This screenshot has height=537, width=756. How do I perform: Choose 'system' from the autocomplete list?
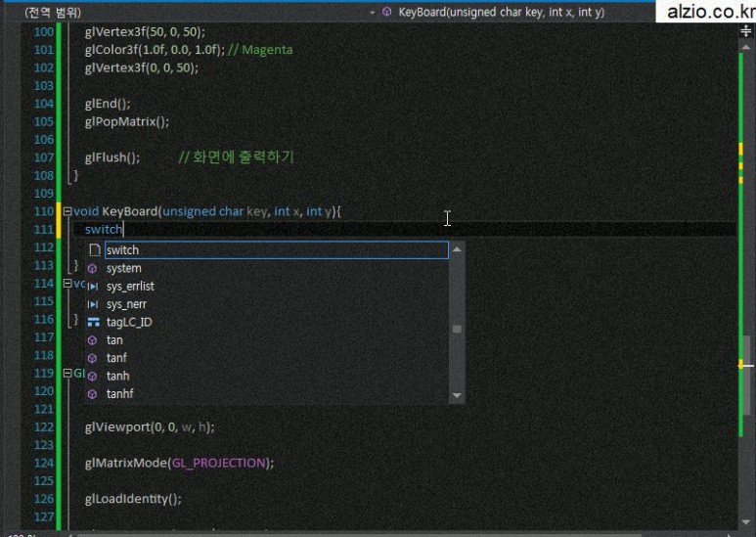tap(123, 268)
